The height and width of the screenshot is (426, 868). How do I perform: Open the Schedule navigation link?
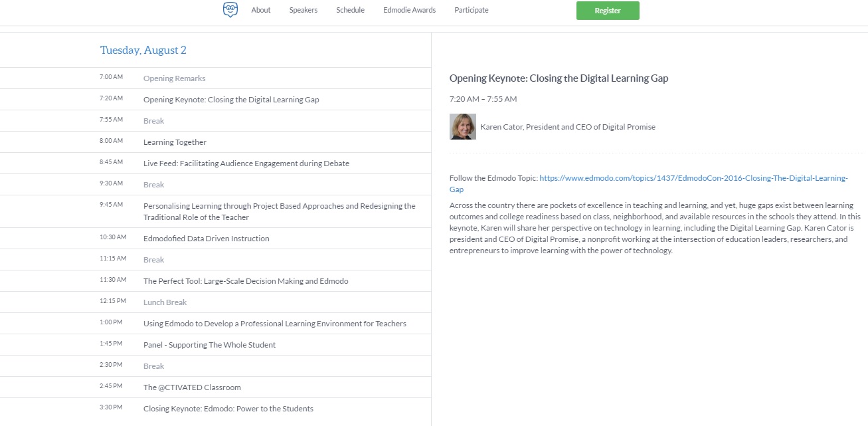tap(350, 10)
